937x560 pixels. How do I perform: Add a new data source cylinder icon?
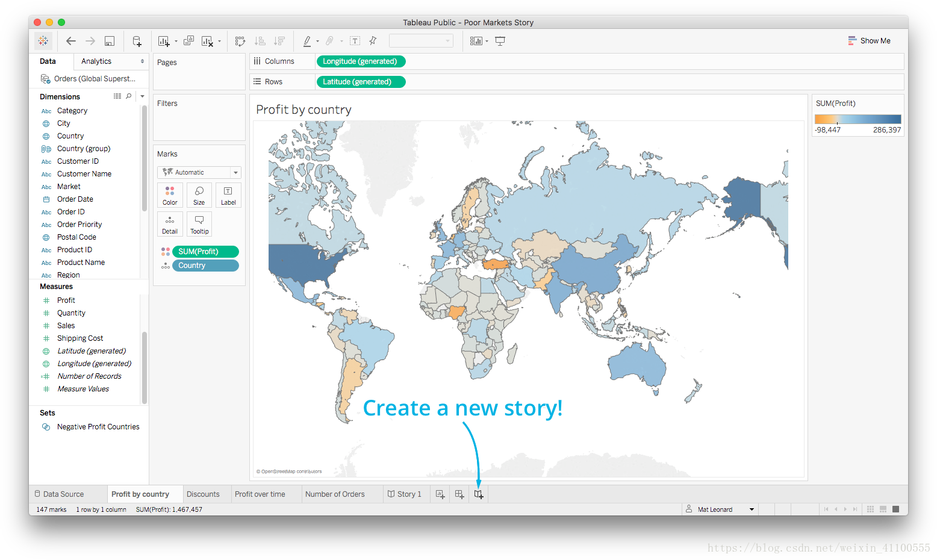[137, 41]
